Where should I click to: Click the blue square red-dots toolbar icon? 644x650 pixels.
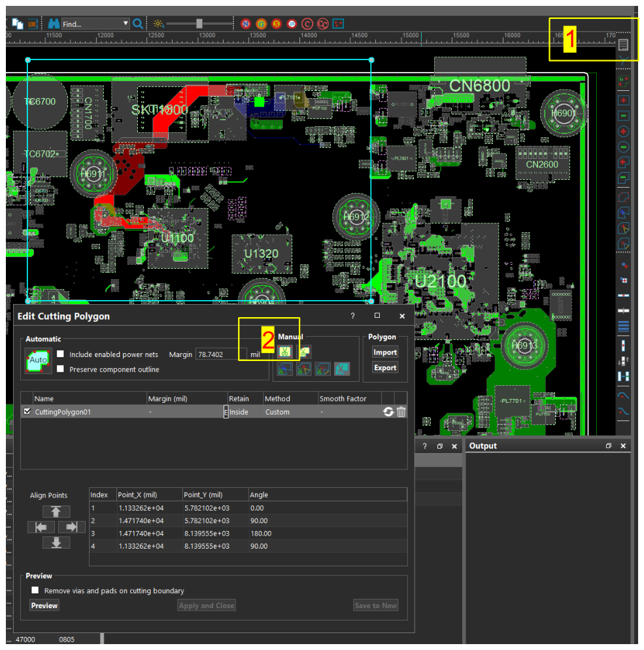pyautogui.click(x=338, y=24)
